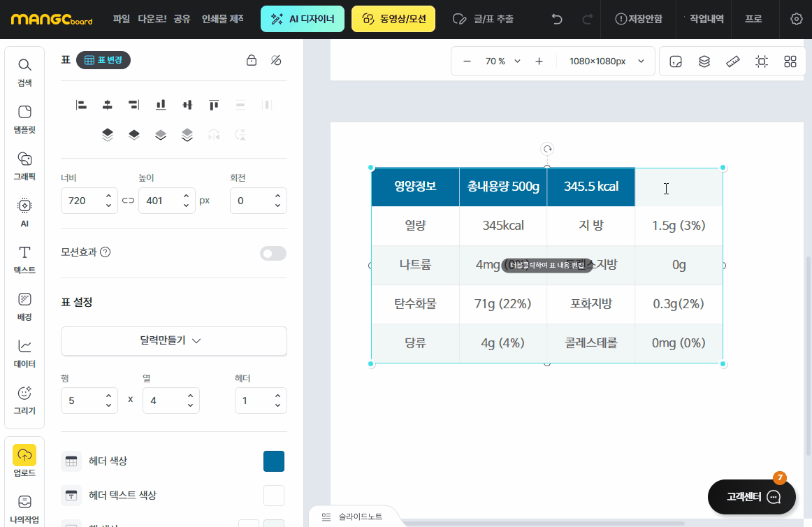Open the 파일 menu

point(122,19)
